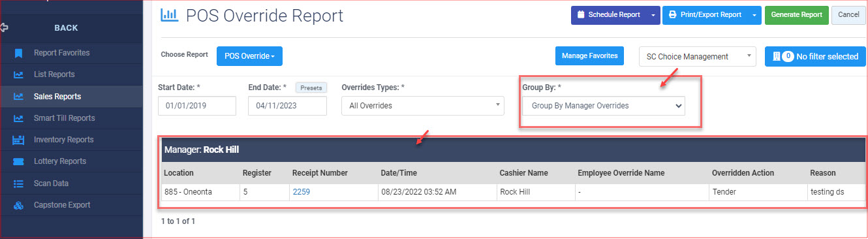Open the Inventory Reports icon
This screenshot has height=239, width=868.
click(x=19, y=140)
